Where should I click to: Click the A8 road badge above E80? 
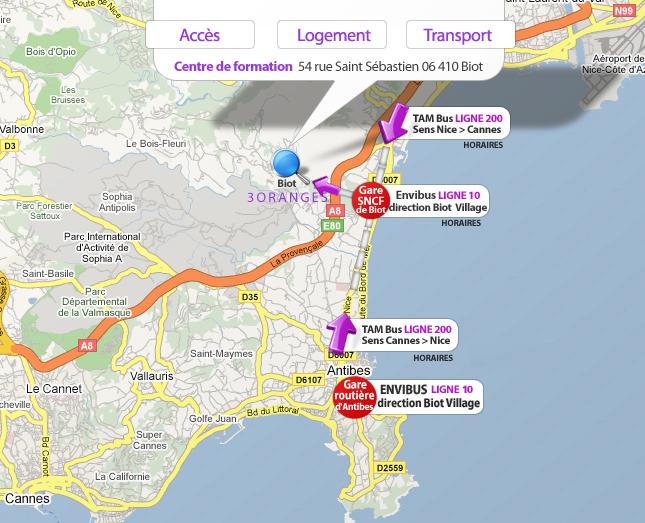(x=335, y=211)
